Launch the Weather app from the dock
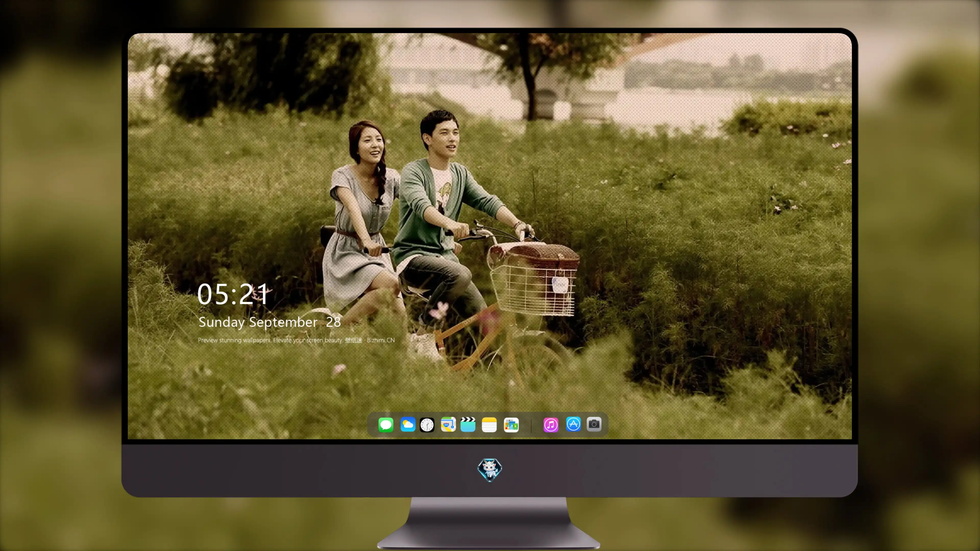The image size is (980, 551). [408, 424]
